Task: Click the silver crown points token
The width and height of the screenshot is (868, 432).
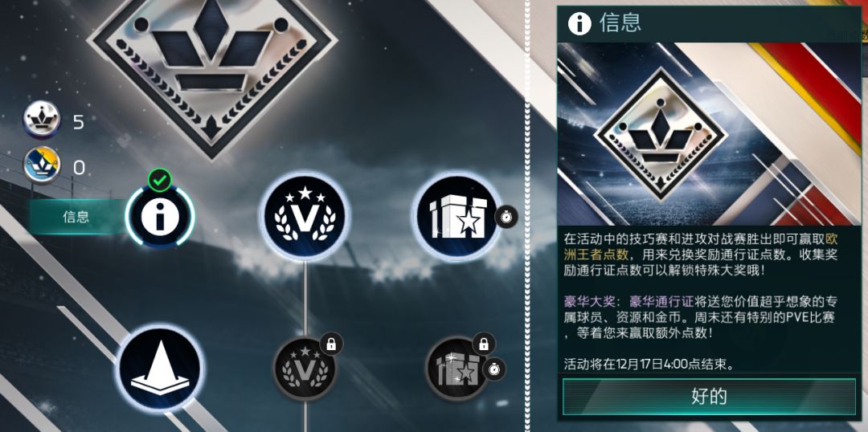Action: 42,120
